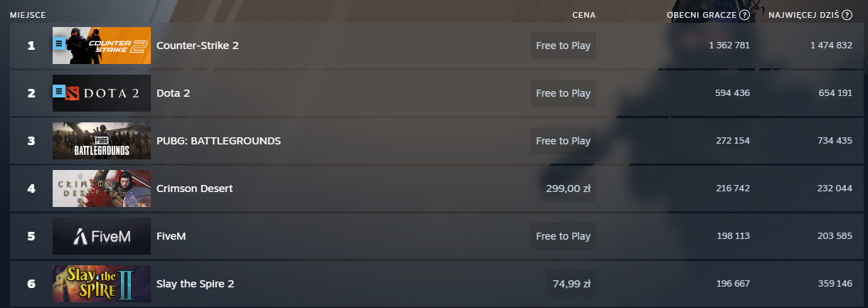This screenshot has height=308, width=868.
Task: Select the PUBG: BATTLEGROUNDS cover image
Action: tap(102, 141)
